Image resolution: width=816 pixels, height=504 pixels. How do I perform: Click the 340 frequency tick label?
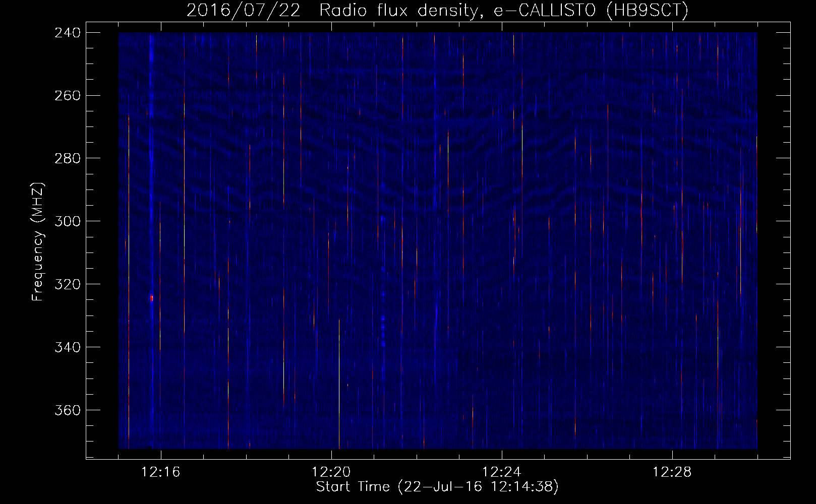[68, 348]
